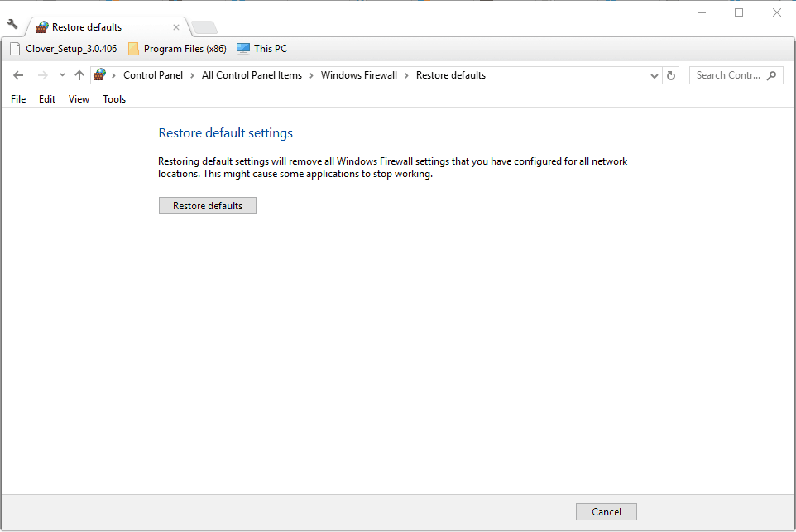Navigate to All Control Panel Items
This screenshot has height=532, width=796.
252,75
